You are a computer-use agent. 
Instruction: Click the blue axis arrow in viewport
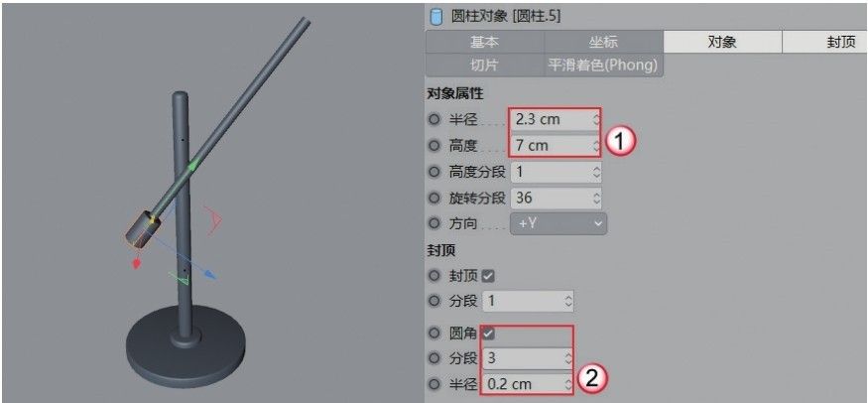(x=209, y=274)
